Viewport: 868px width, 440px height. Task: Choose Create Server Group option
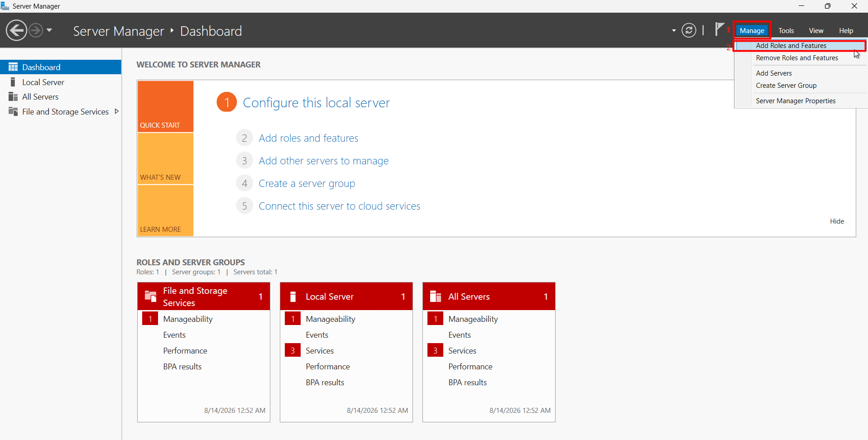(800, 86)
